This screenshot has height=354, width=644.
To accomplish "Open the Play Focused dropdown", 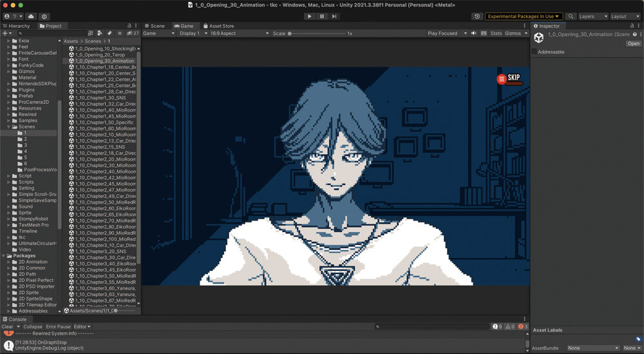I will point(447,34).
